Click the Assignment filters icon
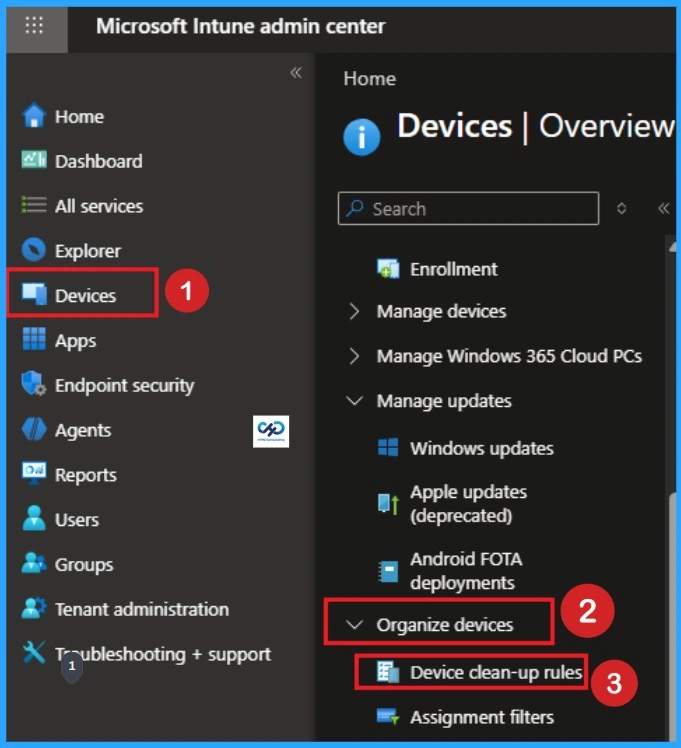Image resolution: width=681 pixels, height=748 pixels. pyautogui.click(x=388, y=717)
